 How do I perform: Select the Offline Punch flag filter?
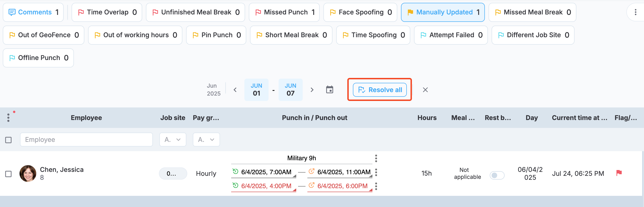click(x=38, y=58)
